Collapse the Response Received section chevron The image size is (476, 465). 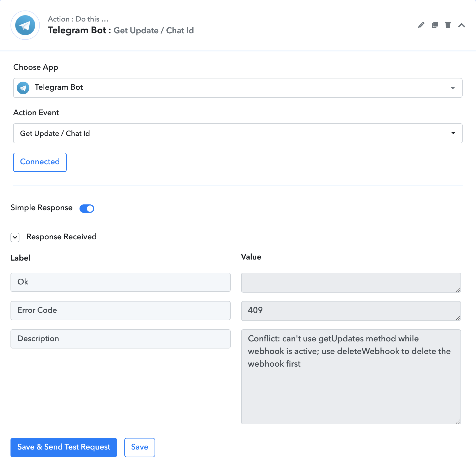(x=15, y=237)
